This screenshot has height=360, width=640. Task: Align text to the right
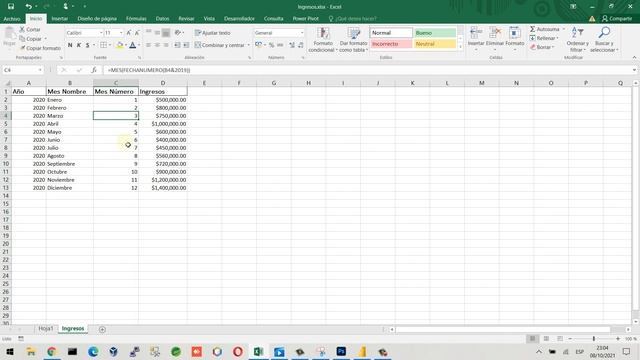tap(166, 45)
